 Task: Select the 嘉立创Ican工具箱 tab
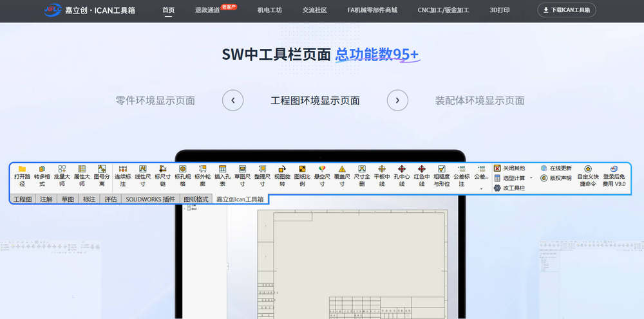click(x=241, y=199)
